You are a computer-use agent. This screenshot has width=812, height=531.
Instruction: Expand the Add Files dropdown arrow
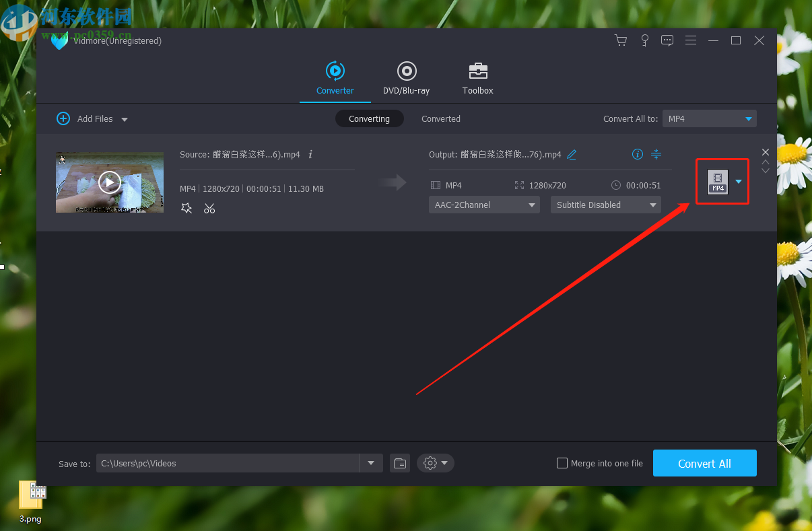pos(125,119)
